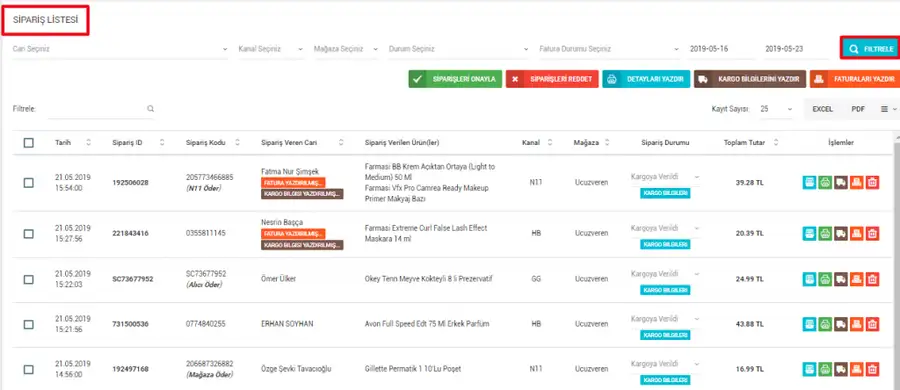This screenshot has width=900, height=390.
Task: Sort by the Mağaza column header
Action: (591, 142)
